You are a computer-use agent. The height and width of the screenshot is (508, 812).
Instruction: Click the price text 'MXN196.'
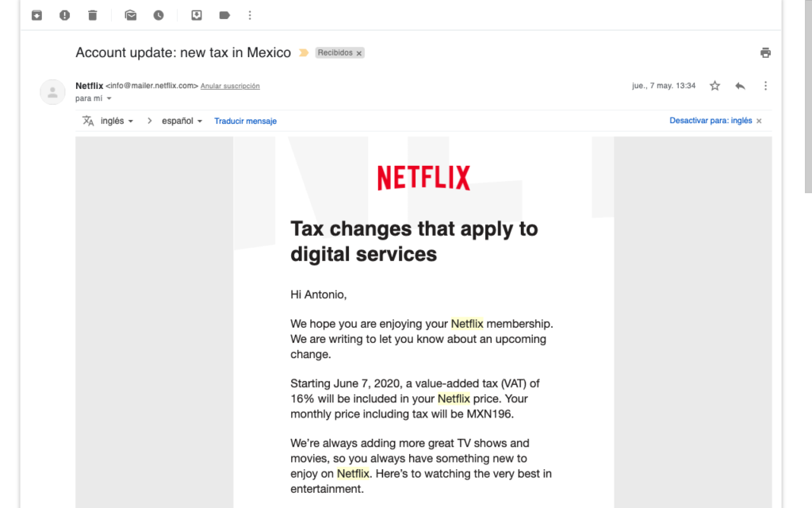point(490,414)
